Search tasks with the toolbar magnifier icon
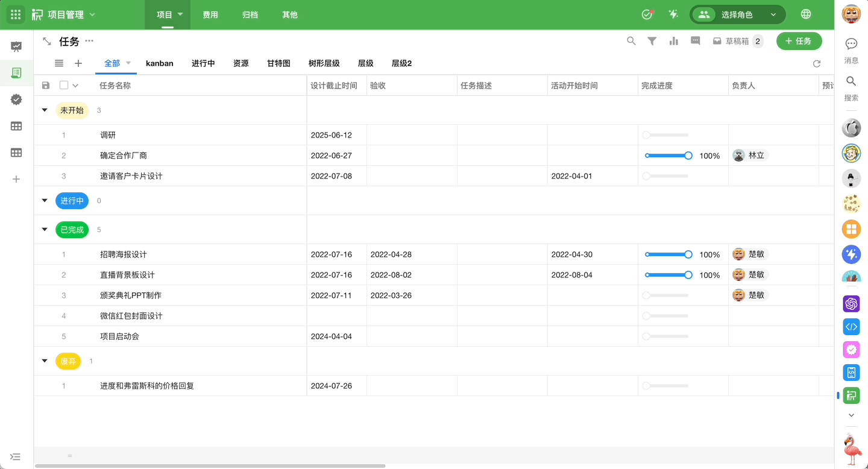This screenshot has width=868, height=469. tap(631, 41)
